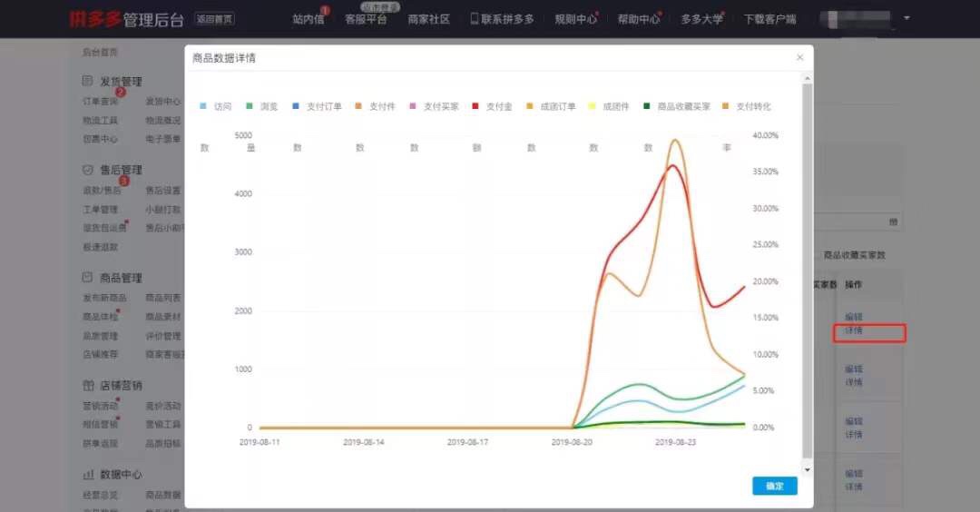Viewport: 980px width, 512px height.
Task: Open 退款/售后 in the sidebar
Action: [103, 190]
